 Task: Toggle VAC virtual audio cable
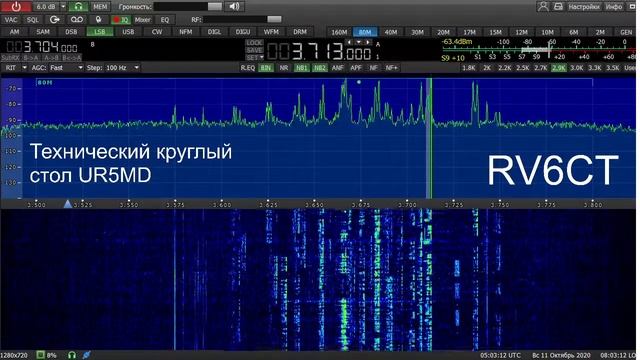tap(11, 20)
